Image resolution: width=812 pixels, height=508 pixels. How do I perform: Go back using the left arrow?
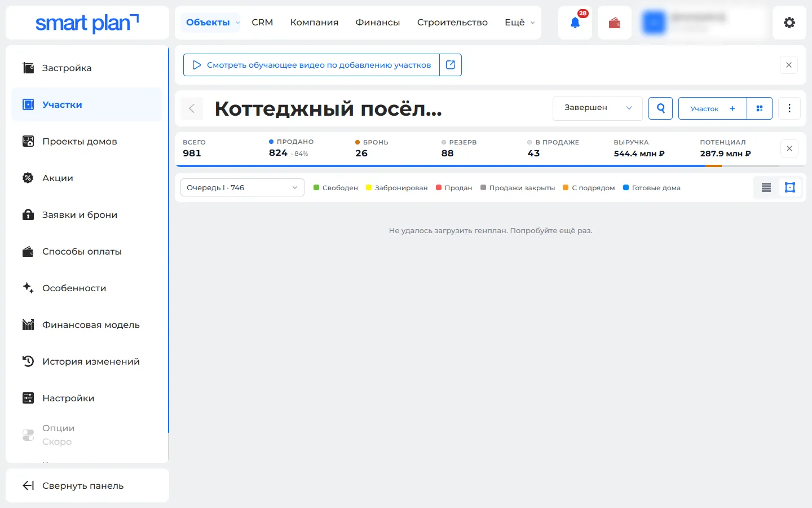[x=192, y=108]
